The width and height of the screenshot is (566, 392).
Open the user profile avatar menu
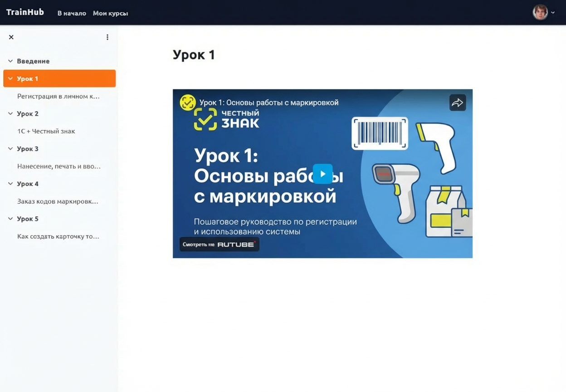[540, 12]
